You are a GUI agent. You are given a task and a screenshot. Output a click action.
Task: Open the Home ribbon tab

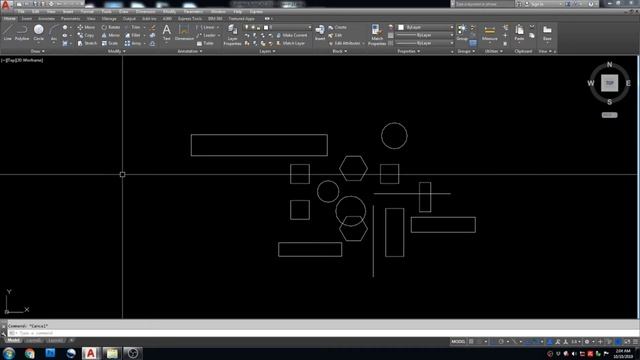[x=9, y=18]
